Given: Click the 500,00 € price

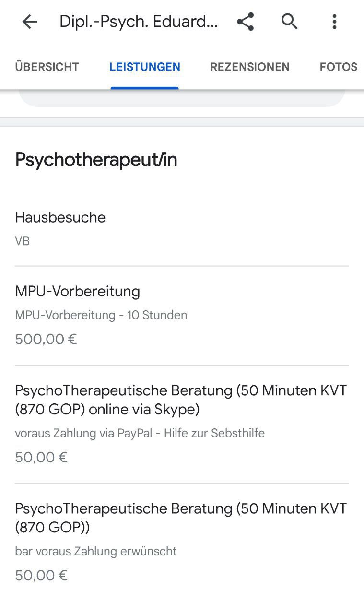Looking at the screenshot, I should (46, 339).
